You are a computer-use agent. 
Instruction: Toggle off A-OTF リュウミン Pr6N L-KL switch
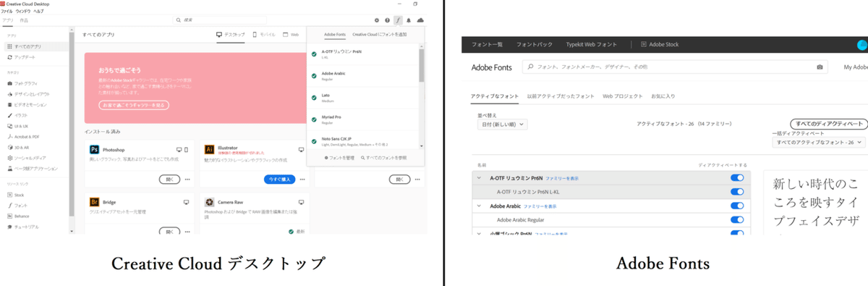[x=737, y=192]
